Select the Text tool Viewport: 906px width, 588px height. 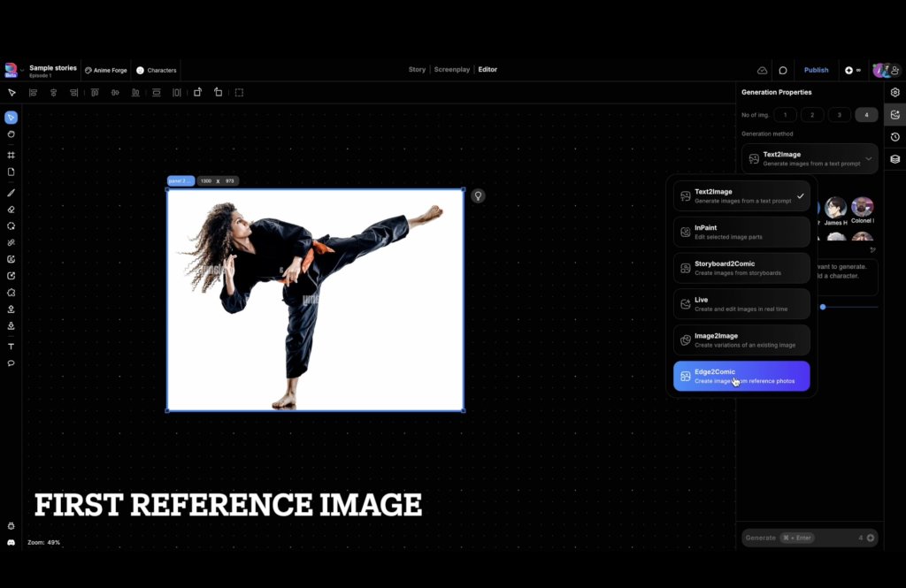click(x=12, y=347)
